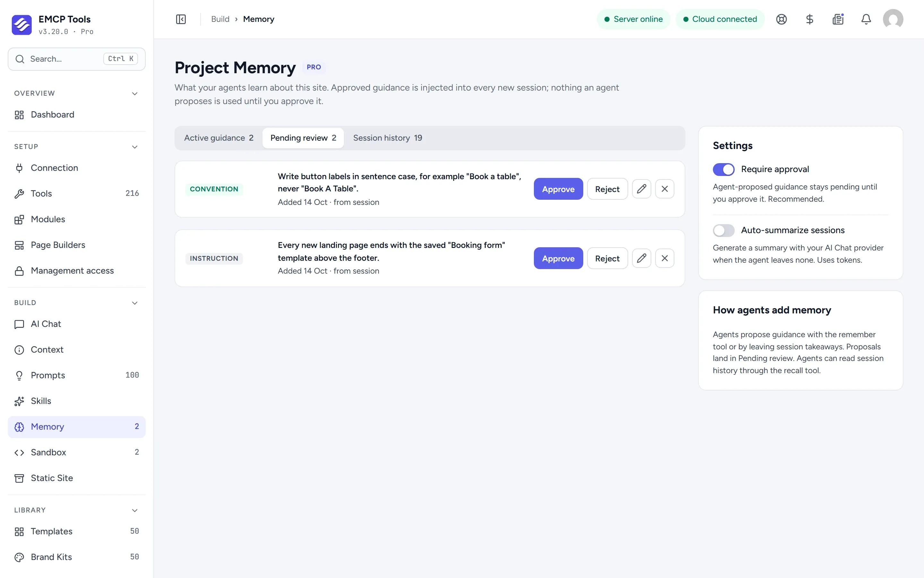Click the Build breadcrumb link
Screen dimensions: 924x578
(220, 19)
